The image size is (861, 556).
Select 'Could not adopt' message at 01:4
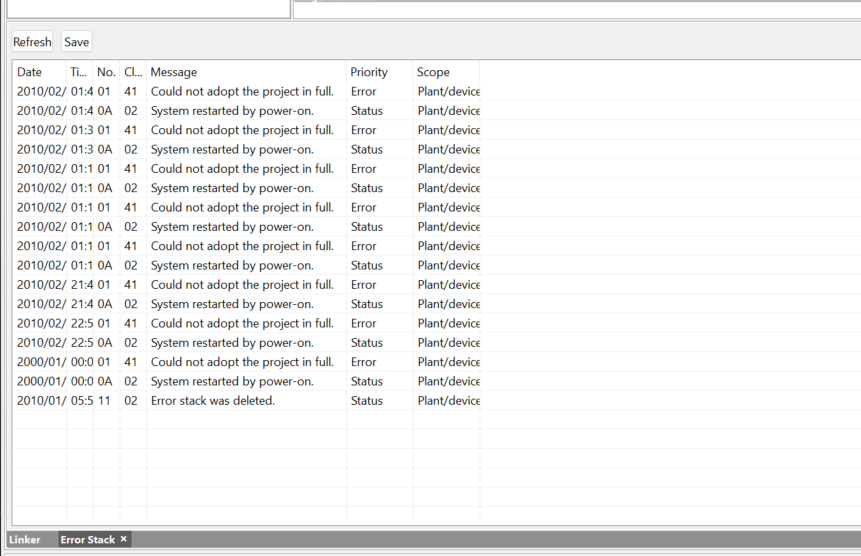pyautogui.click(x=242, y=92)
